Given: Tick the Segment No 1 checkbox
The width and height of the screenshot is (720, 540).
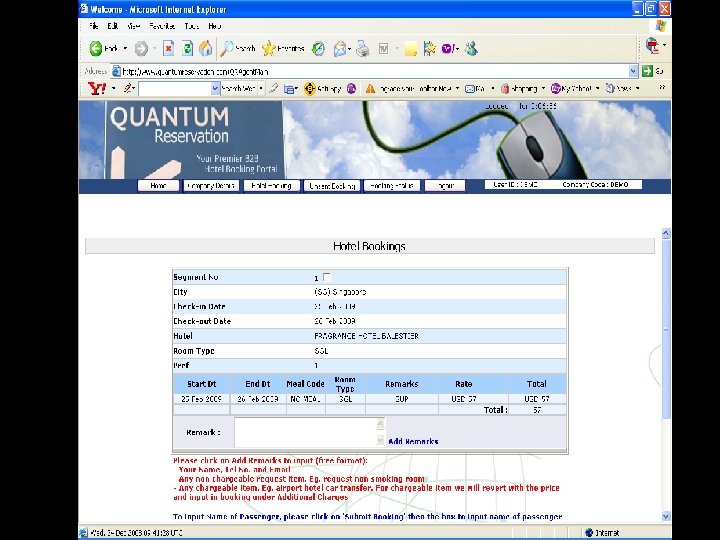Looking at the screenshot, I should click(326, 277).
